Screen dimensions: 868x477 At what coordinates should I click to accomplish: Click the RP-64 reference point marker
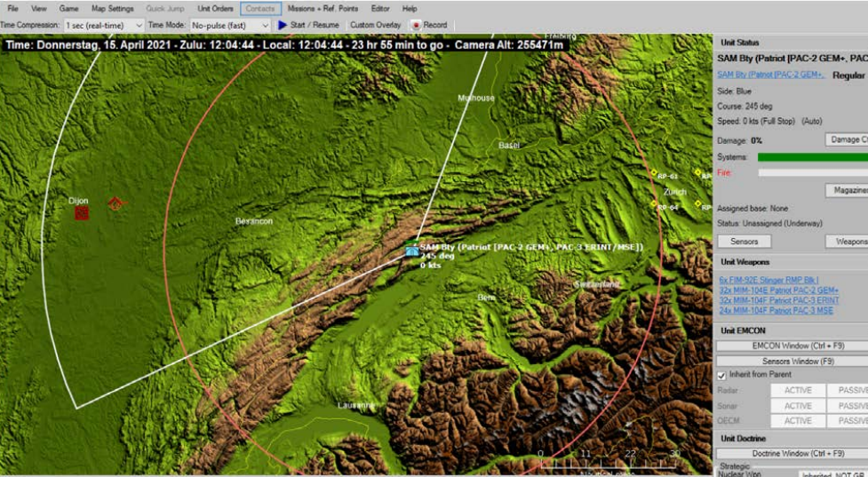point(654,204)
